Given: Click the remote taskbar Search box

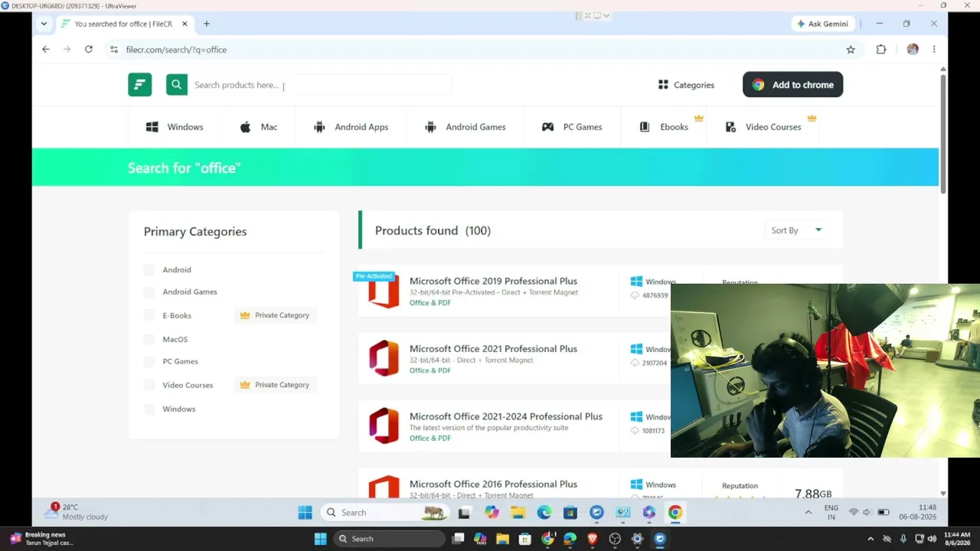Looking at the screenshot, I should tap(387, 513).
